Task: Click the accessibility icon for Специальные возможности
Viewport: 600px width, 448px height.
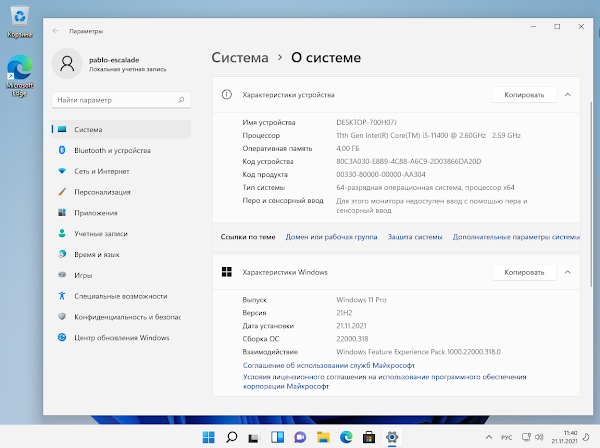Action: 62,296
